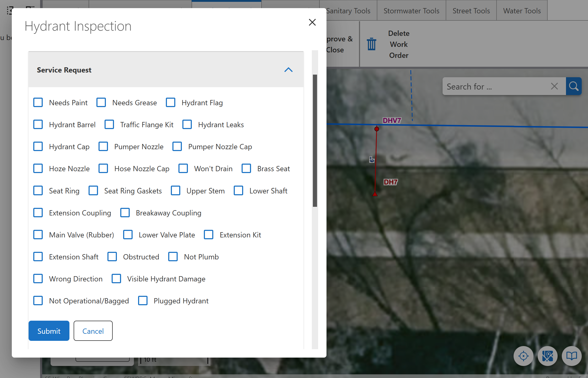Open the map location marker tool
The width and height of the screenshot is (588, 378).
coord(547,356)
